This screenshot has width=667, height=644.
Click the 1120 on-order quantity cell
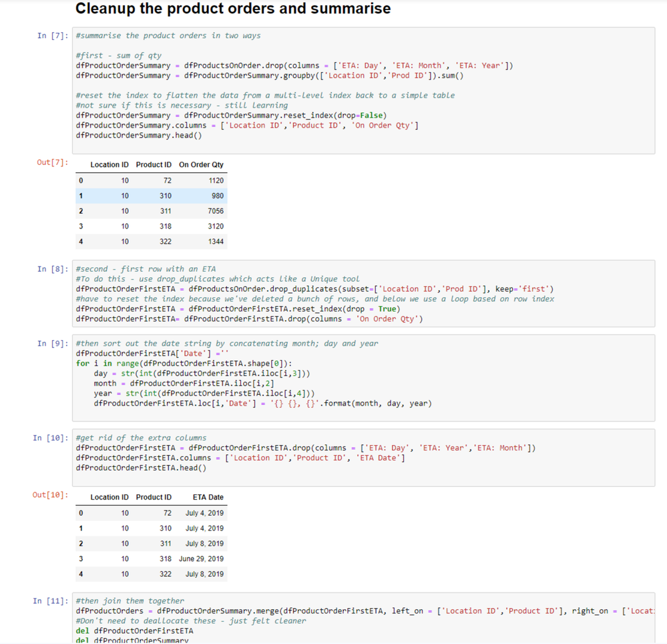(216, 180)
